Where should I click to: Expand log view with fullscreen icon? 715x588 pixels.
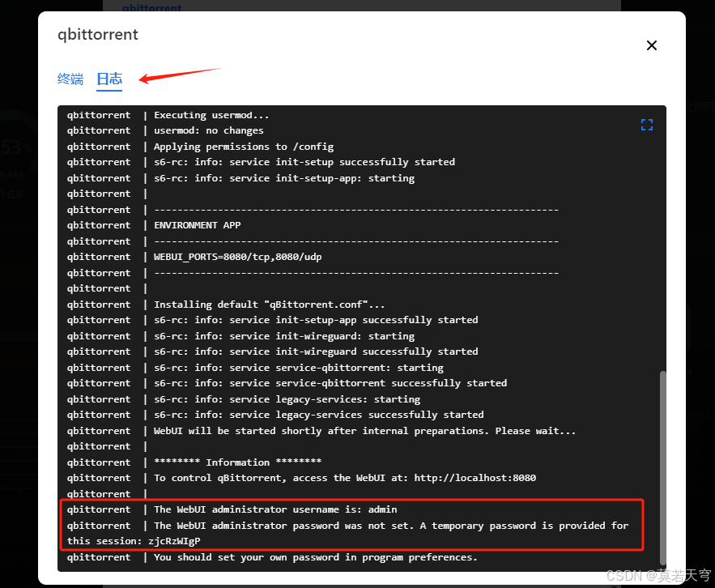(x=647, y=125)
